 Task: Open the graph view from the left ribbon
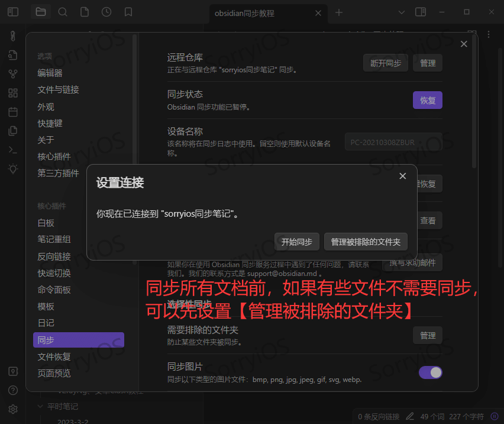pyautogui.click(x=12, y=73)
